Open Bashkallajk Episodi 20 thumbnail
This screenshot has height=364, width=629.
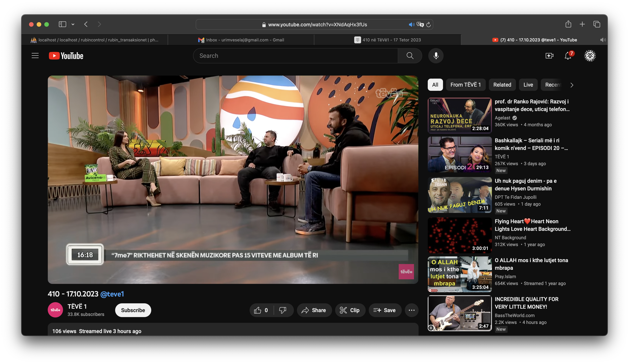point(459,154)
